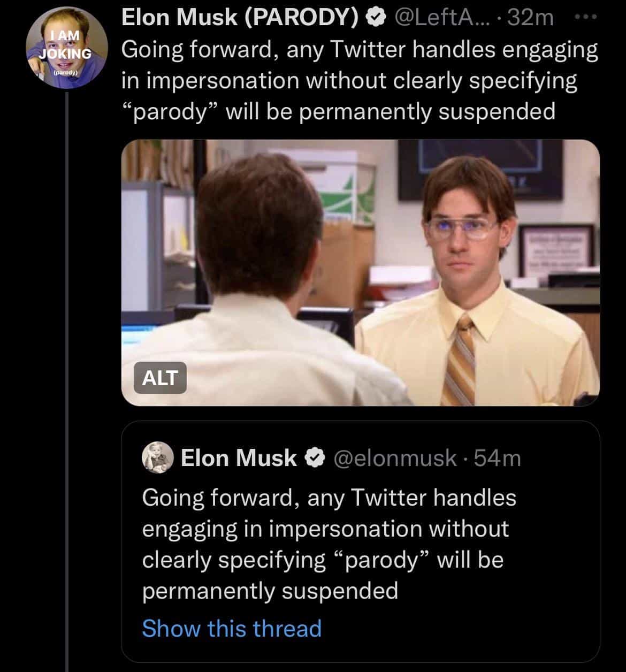Click the "(parody)" label on the avatar
Viewport: 626px width, 672px height.
click(67, 71)
